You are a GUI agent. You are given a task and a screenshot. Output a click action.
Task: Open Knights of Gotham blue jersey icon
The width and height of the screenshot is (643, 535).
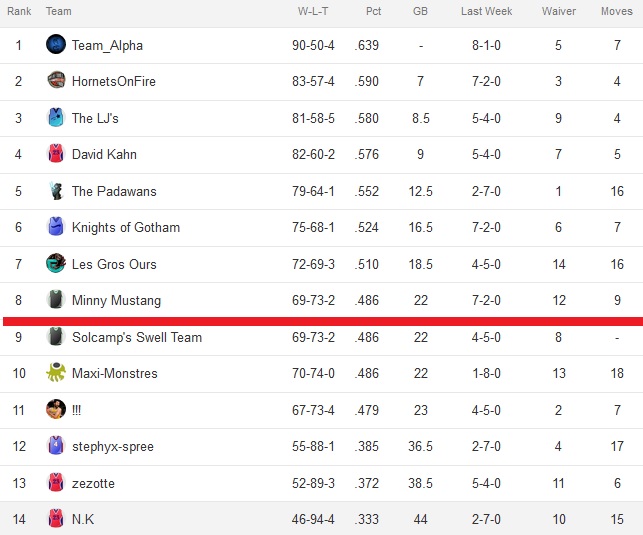(56, 227)
